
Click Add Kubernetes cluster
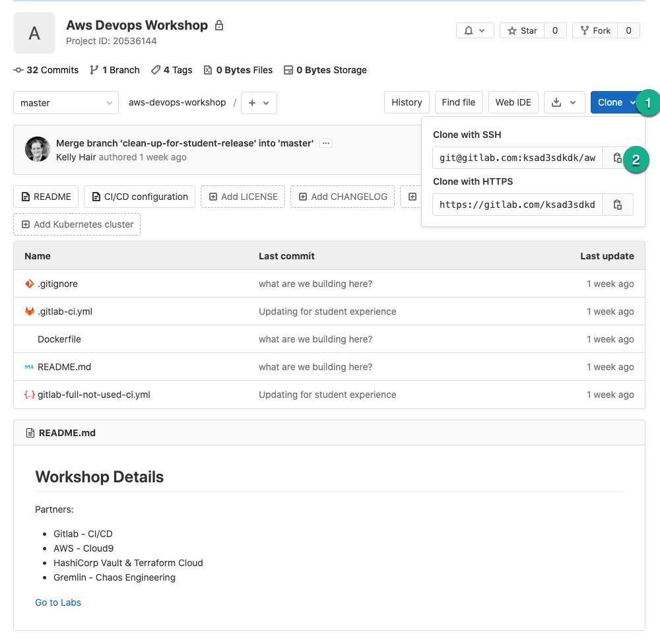pos(77,224)
